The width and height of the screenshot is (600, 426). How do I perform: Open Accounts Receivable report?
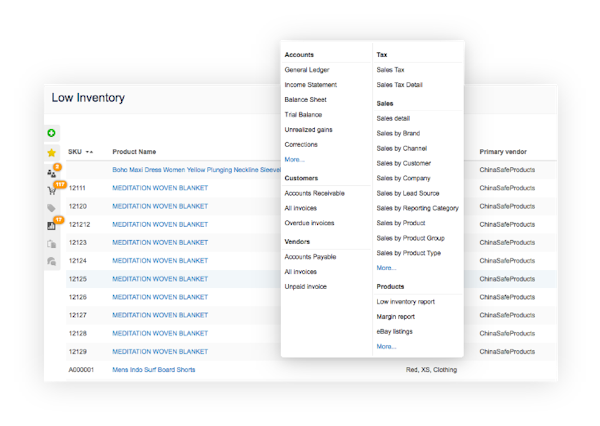click(x=314, y=193)
